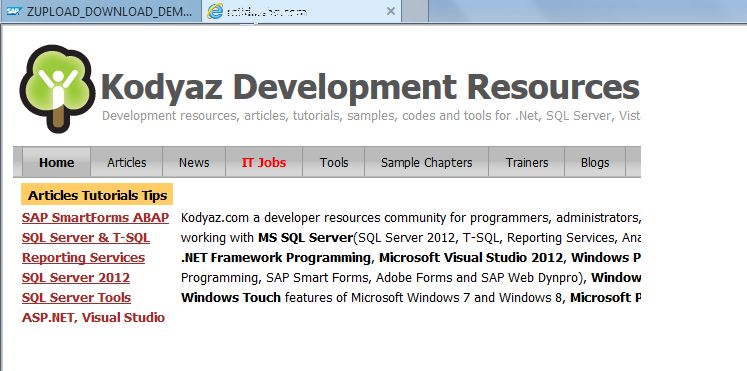Click the Kodyaz tree logo

click(57, 89)
